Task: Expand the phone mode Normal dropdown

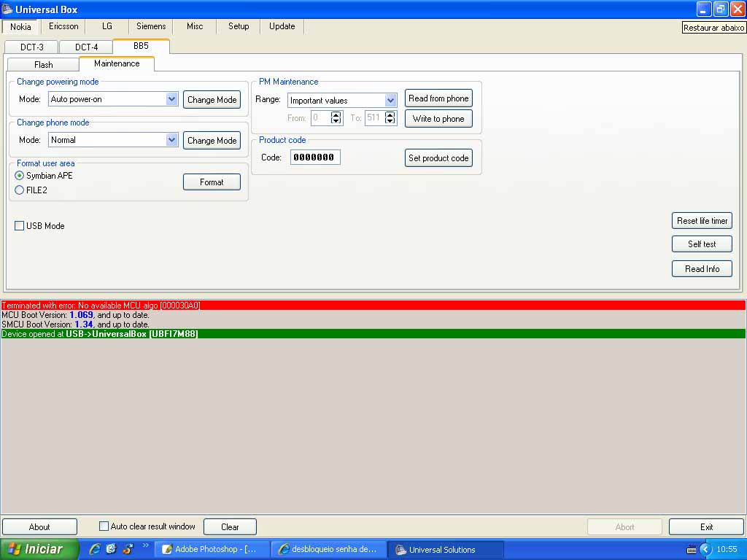Action: [x=171, y=140]
